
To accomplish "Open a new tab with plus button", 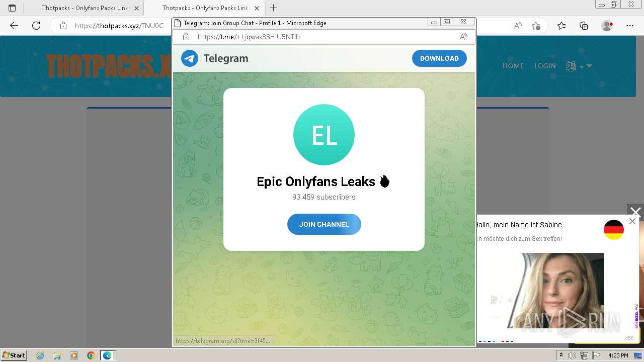I will 274,8.
